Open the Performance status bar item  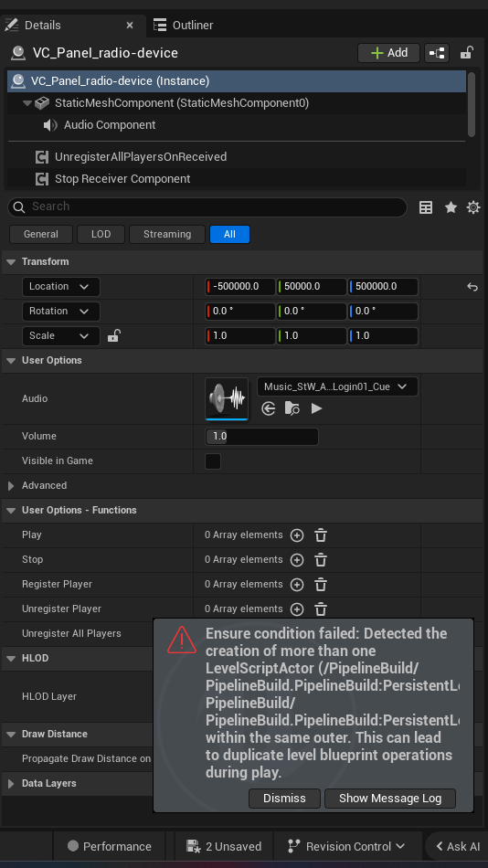pyautogui.click(x=109, y=846)
